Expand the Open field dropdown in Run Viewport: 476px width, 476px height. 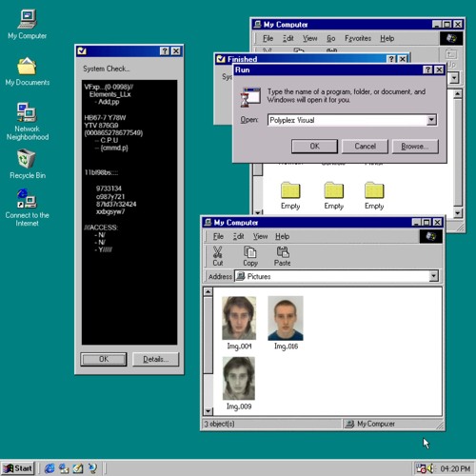(x=431, y=120)
